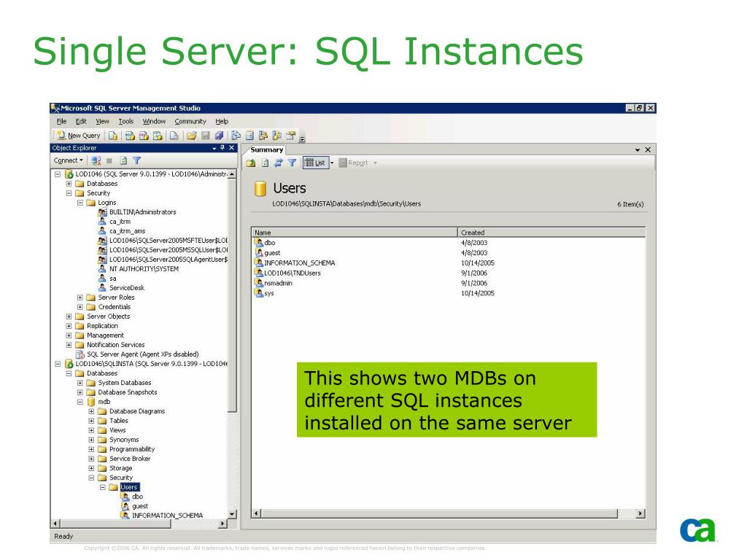Select the ServiceDesk login

pyautogui.click(x=127, y=288)
